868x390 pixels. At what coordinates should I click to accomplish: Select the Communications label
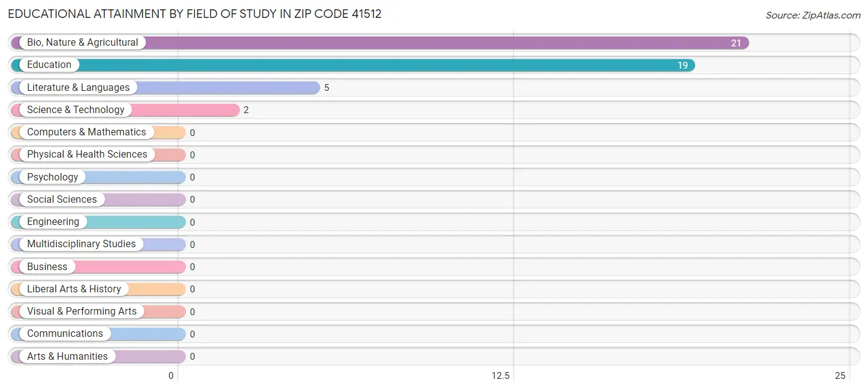pos(65,334)
